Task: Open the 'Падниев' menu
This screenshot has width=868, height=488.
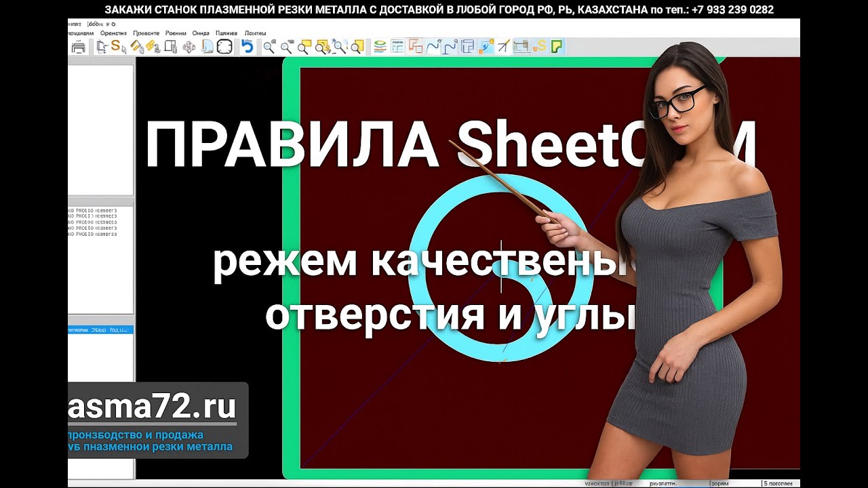Action: pyautogui.click(x=226, y=33)
